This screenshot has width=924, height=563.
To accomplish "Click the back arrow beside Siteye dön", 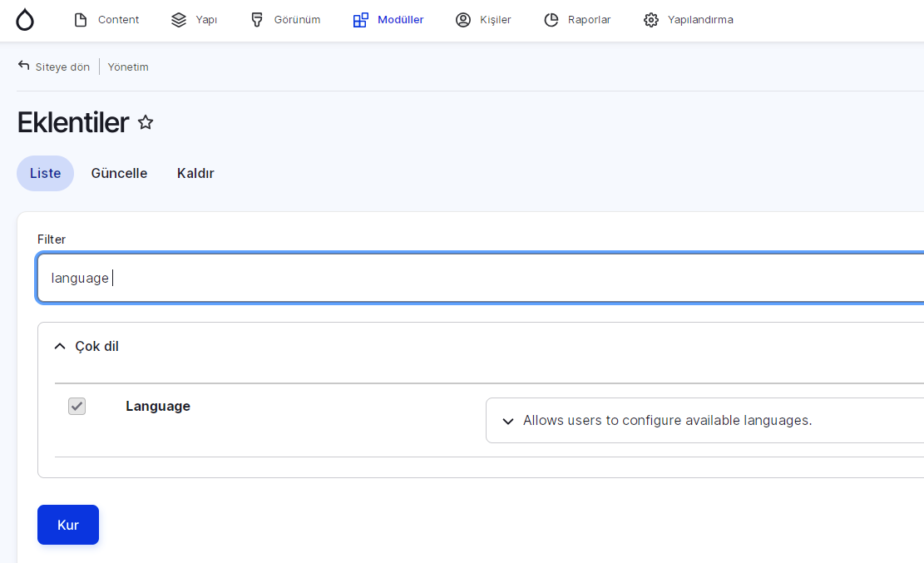I will coord(23,66).
